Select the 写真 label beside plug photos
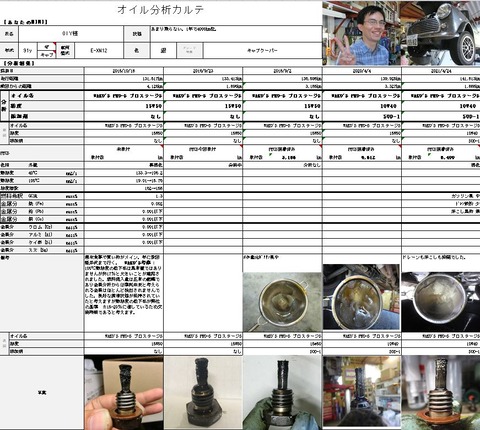This screenshot has width=480, height=430. pyautogui.click(x=42, y=393)
